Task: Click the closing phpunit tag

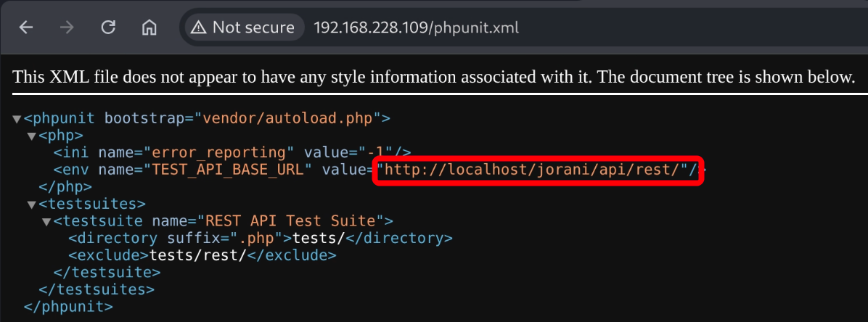Action: click(x=68, y=307)
